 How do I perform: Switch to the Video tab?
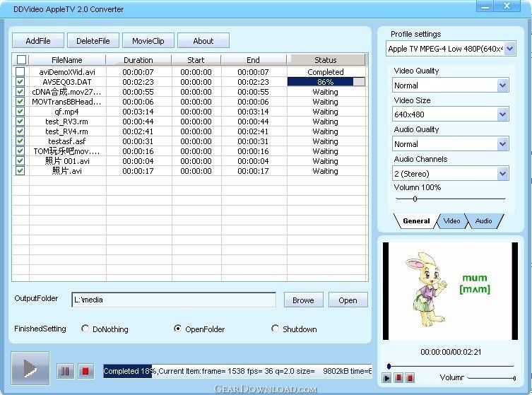451,221
